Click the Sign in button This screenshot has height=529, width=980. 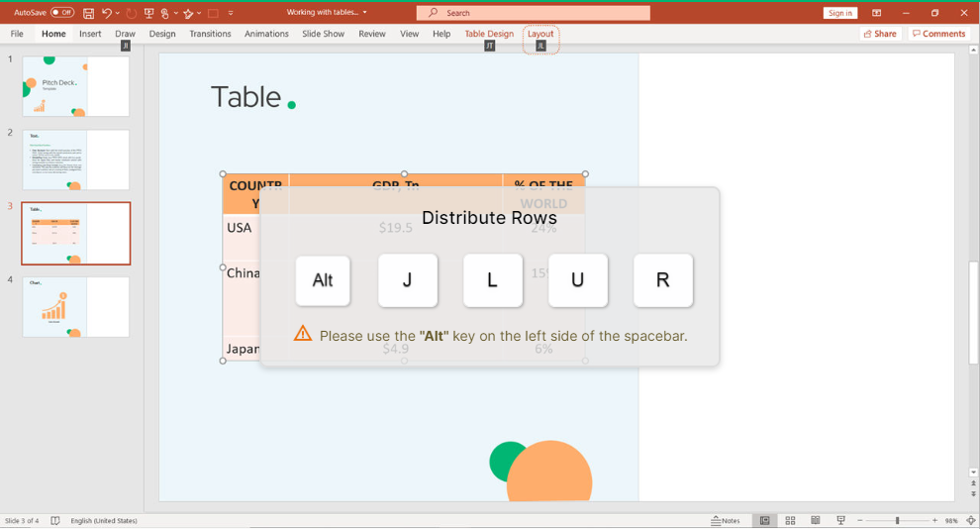point(840,13)
